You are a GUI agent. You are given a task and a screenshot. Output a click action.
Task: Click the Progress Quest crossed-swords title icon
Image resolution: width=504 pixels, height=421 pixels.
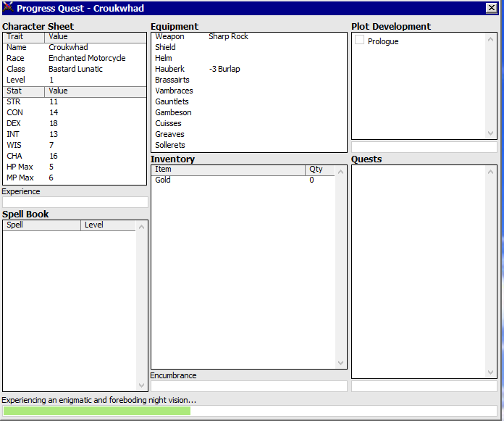click(x=8, y=8)
